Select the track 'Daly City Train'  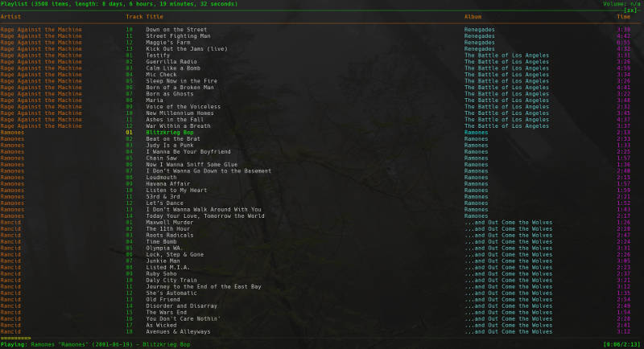pyautogui.click(x=171, y=280)
